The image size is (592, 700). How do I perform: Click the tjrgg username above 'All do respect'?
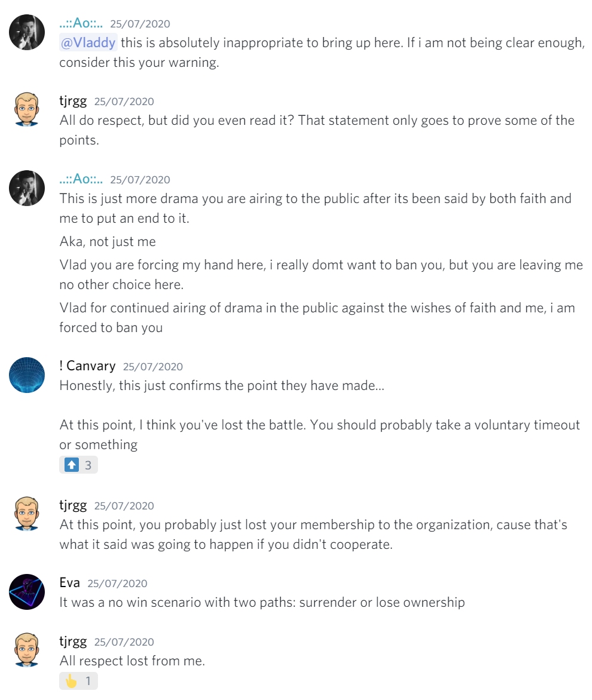[73, 101]
